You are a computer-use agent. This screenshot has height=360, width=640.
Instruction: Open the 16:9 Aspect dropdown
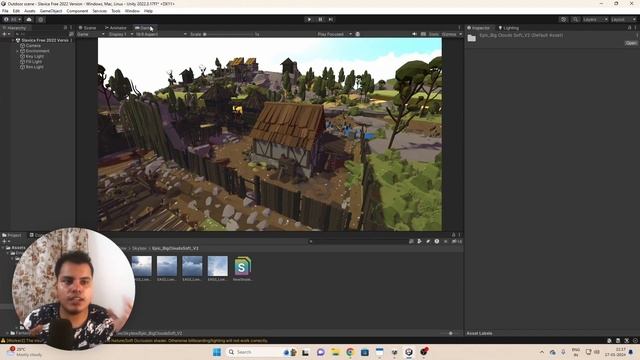pyautogui.click(x=161, y=34)
